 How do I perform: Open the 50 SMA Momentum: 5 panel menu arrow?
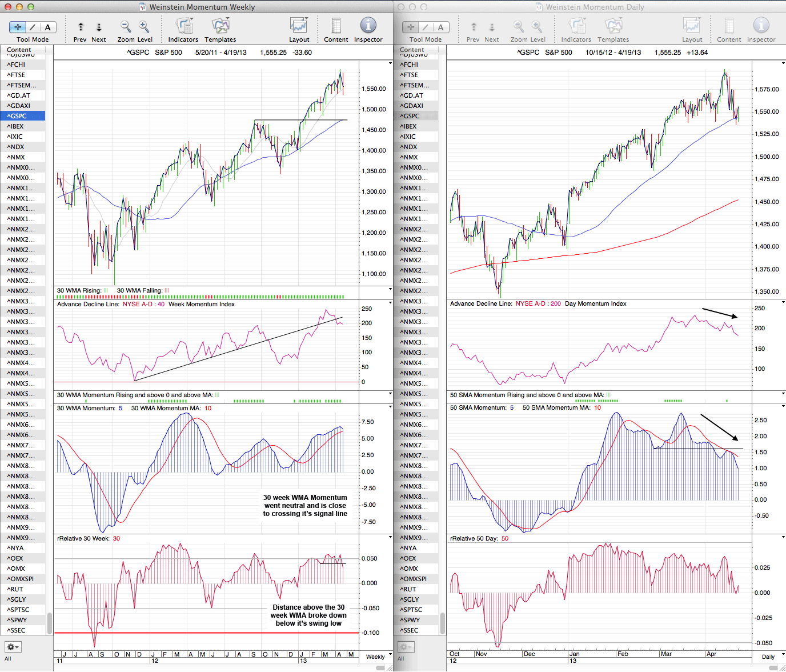[783, 406]
